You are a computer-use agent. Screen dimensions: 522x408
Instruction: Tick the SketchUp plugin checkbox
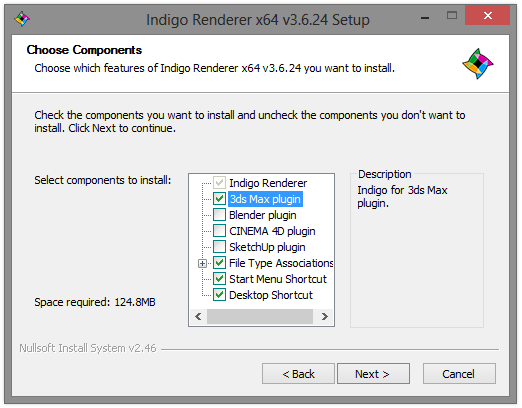pos(219,247)
